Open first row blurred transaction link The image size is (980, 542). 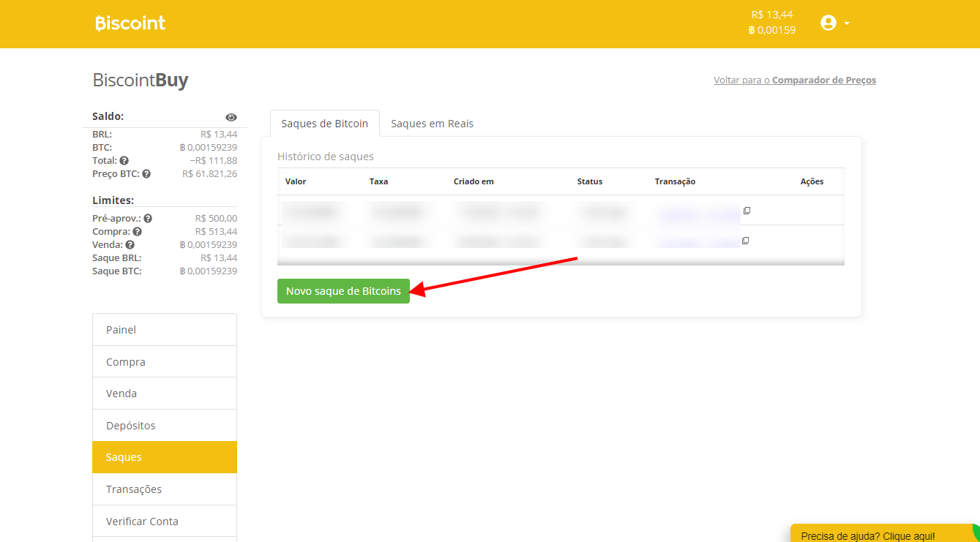pos(699,213)
